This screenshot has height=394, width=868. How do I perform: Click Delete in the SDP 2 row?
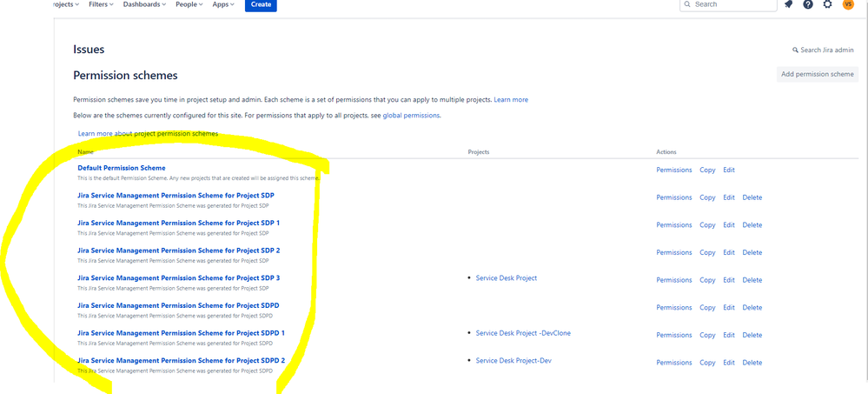(x=752, y=253)
